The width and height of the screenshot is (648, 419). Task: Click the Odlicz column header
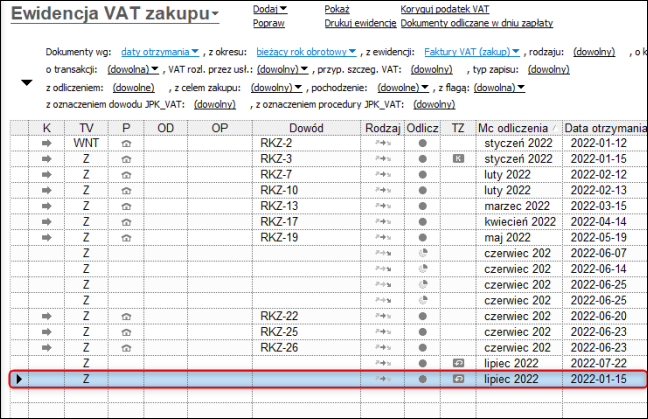[x=422, y=128]
